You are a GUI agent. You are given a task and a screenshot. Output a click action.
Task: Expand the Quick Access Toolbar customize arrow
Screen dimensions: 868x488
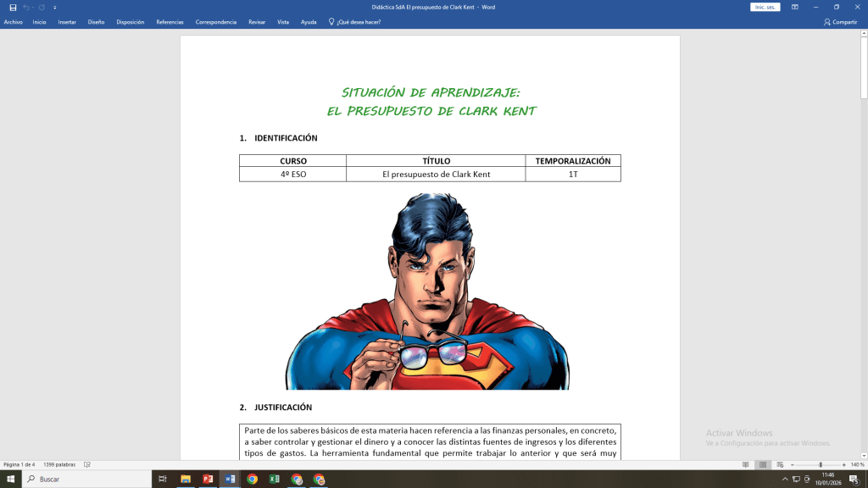click(x=55, y=8)
